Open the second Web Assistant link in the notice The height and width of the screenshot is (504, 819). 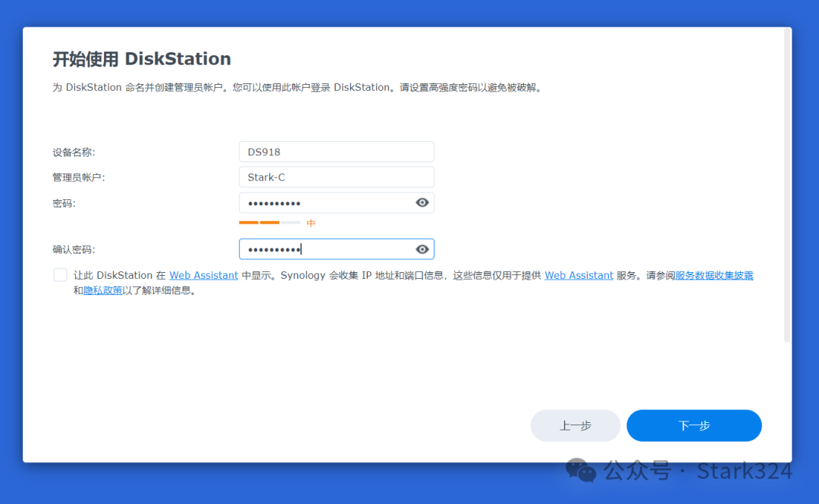[579, 275]
